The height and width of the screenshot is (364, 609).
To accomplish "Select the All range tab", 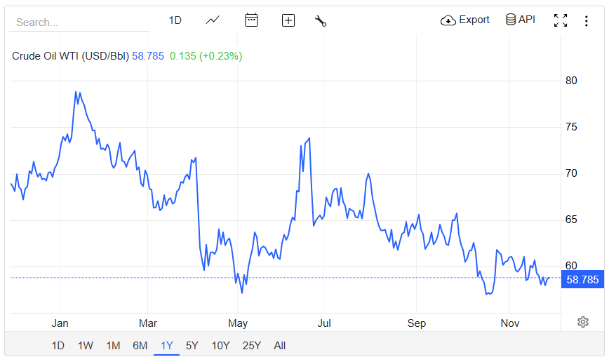I will click(280, 345).
